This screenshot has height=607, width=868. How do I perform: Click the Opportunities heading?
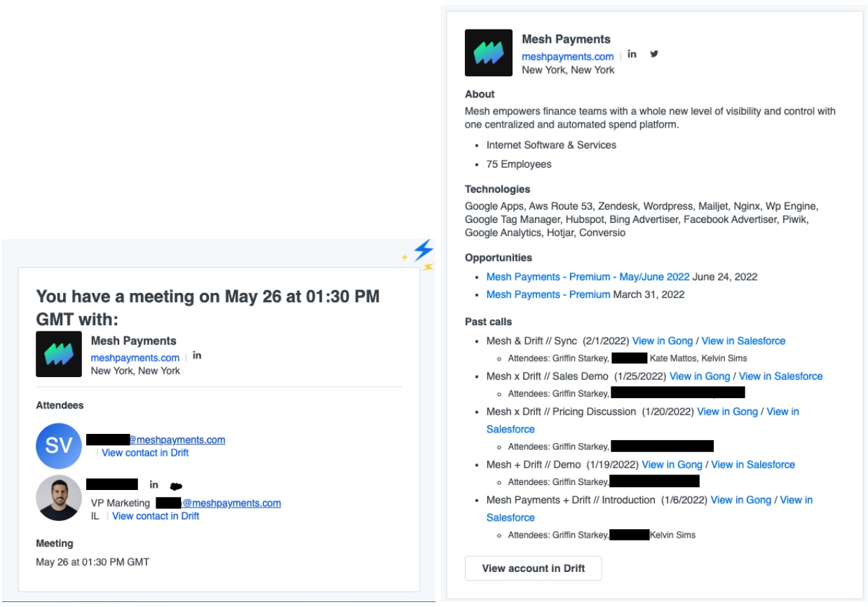(x=499, y=258)
